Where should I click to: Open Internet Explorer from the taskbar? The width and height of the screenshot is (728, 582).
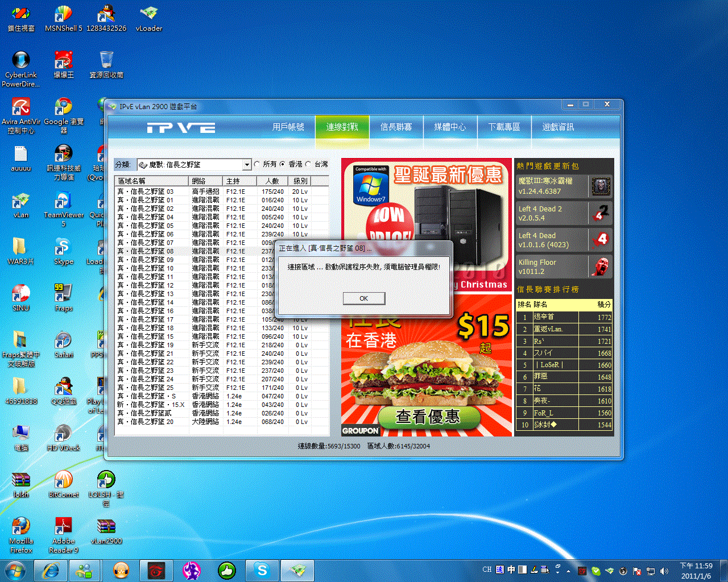point(51,570)
